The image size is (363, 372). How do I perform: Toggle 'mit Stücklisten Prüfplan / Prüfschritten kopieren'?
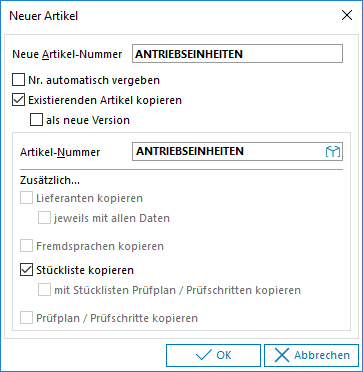click(x=44, y=290)
